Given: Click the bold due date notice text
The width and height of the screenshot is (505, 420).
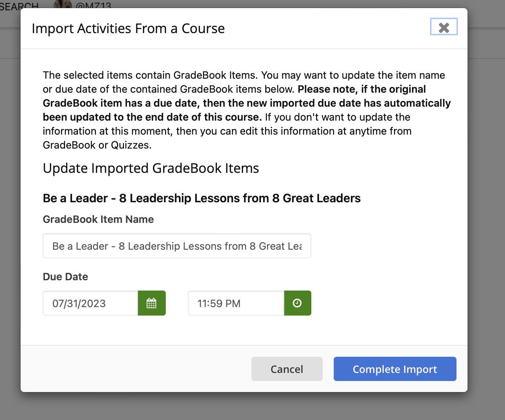Looking at the screenshot, I should click(x=247, y=103).
